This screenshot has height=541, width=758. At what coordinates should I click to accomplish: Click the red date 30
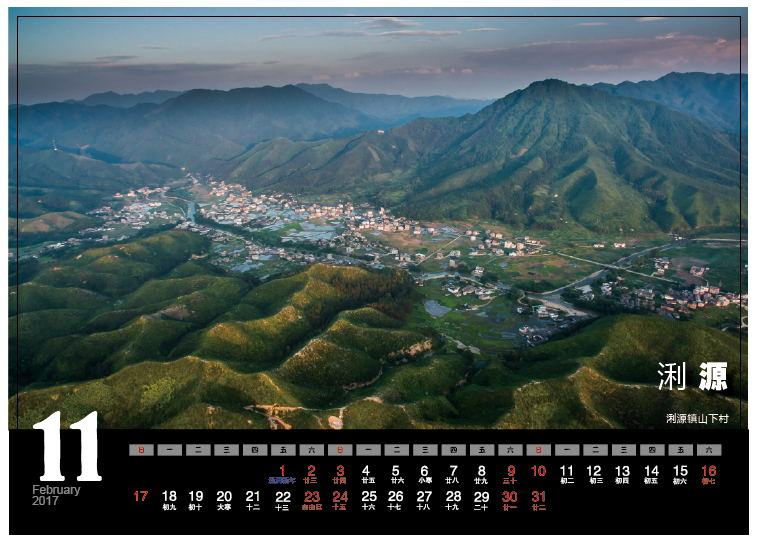click(510, 496)
